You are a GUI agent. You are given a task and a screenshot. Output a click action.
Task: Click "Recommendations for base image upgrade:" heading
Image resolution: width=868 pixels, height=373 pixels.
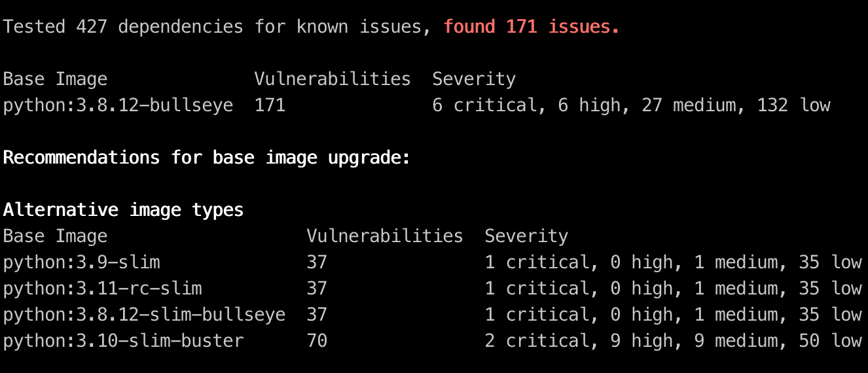click(207, 158)
